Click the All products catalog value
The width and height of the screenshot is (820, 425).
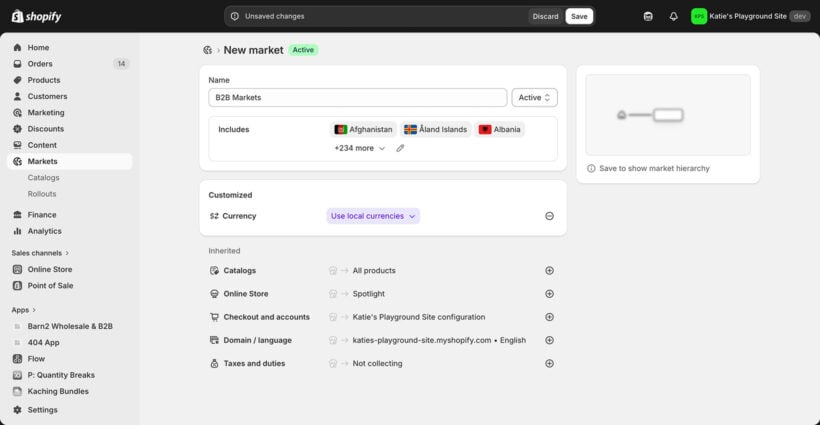click(x=374, y=271)
